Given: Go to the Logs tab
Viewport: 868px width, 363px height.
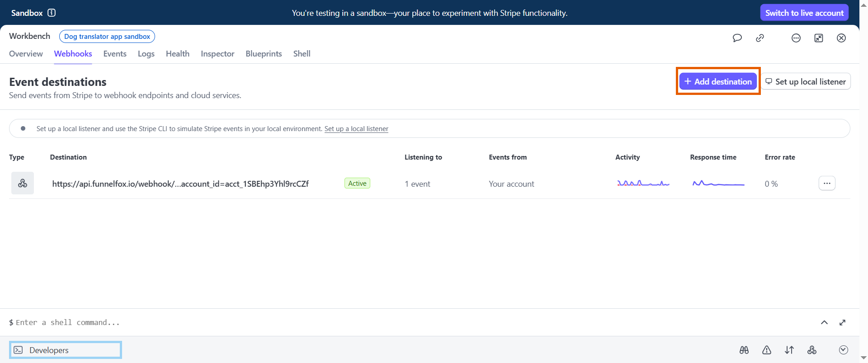Looking at the screenshot, I should (x=146, y=54).
